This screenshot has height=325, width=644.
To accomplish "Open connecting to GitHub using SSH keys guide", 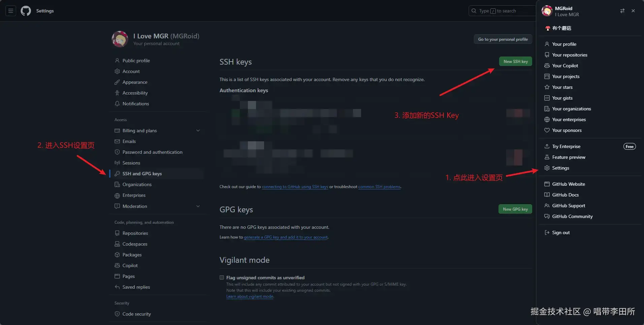I will tap(295, 187).
